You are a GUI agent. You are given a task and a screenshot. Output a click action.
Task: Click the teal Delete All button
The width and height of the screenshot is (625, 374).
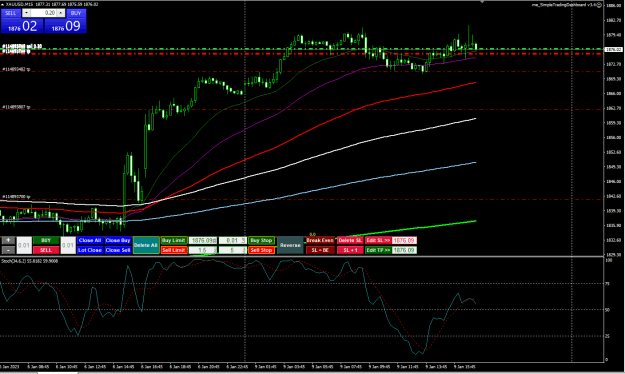[146, 245]
